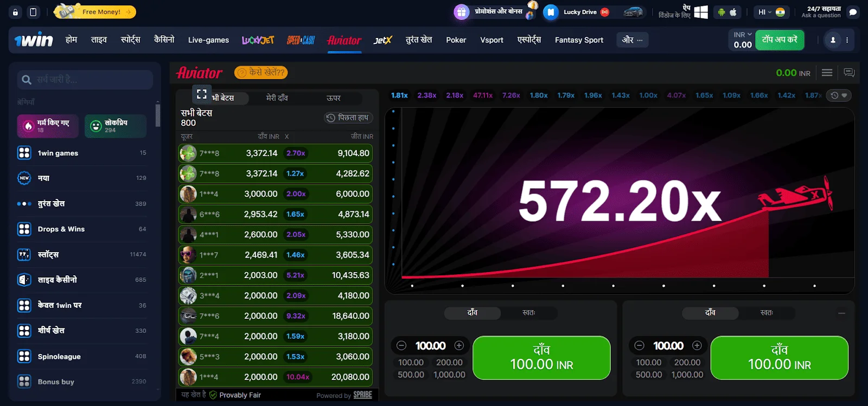Expand the round history multipliers dropdown

839,95
